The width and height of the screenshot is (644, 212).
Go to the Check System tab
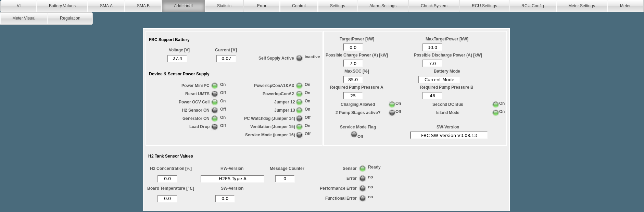pyautogui.click(x=434, y=6)
